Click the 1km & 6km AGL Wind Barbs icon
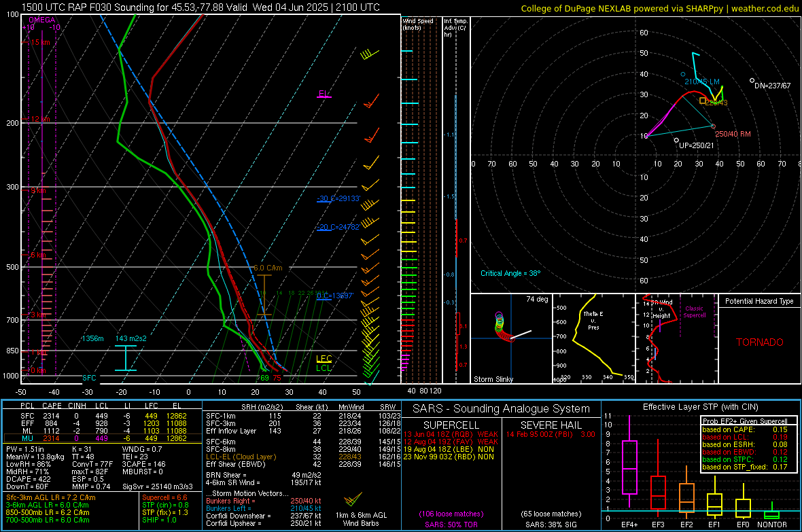Image resolution: width=802 pixels, height=532 pixels. pyautogui.click(x=353, y=500)
